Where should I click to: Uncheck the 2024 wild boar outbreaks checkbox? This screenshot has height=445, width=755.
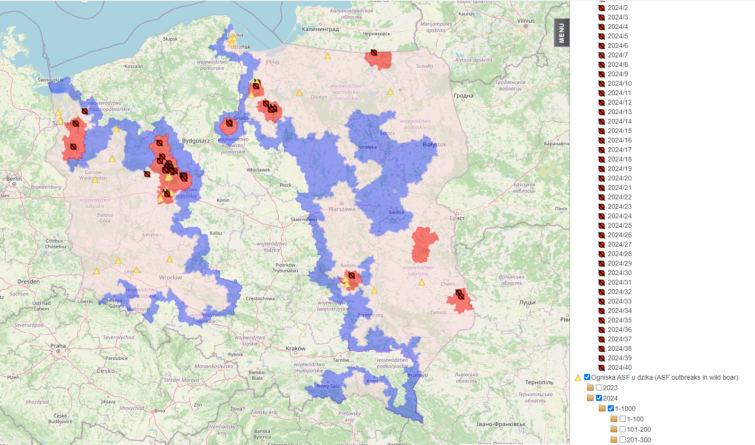(599, 398)
